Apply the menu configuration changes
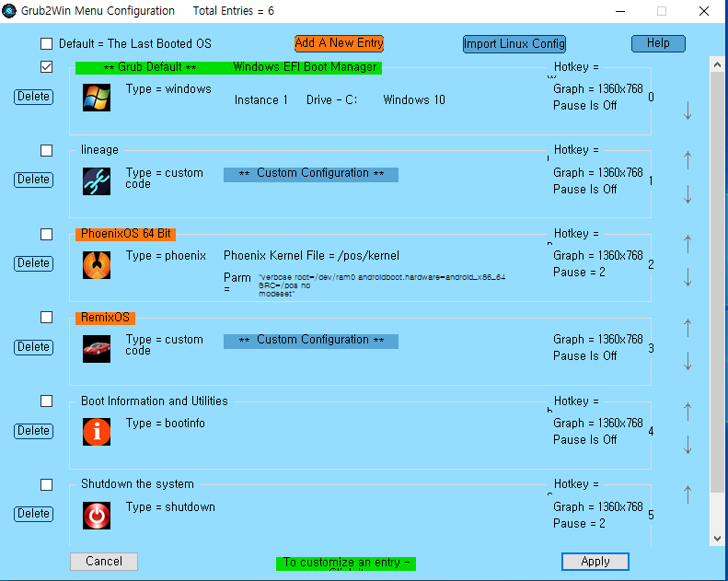The width and height of the screenshot is (728, 581). coord(595,562)
